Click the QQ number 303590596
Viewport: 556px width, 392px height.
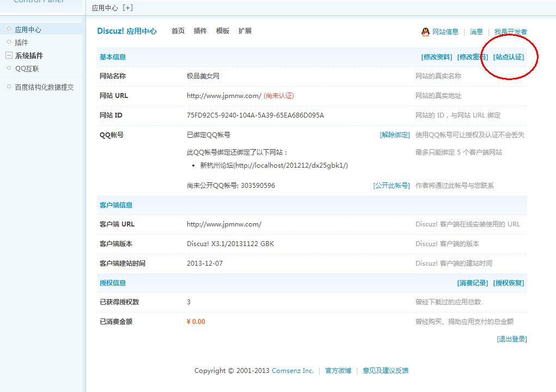[x=258, y=186]
